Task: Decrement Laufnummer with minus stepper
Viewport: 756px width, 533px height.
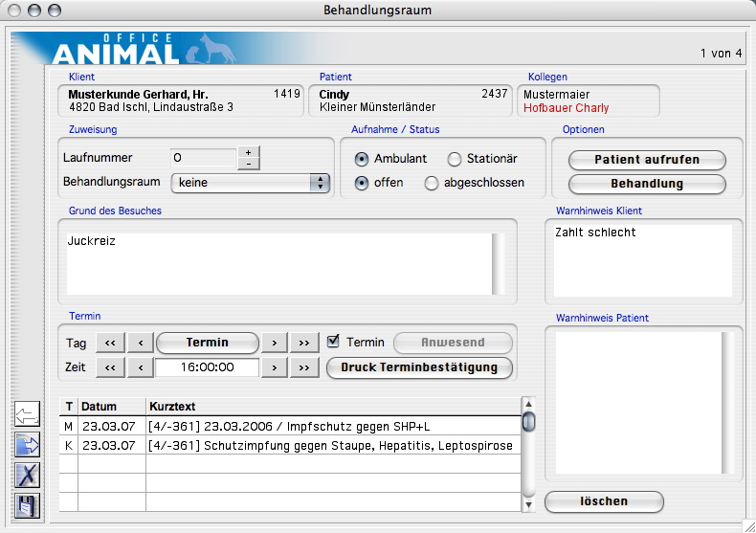Action: click(249, 164)
